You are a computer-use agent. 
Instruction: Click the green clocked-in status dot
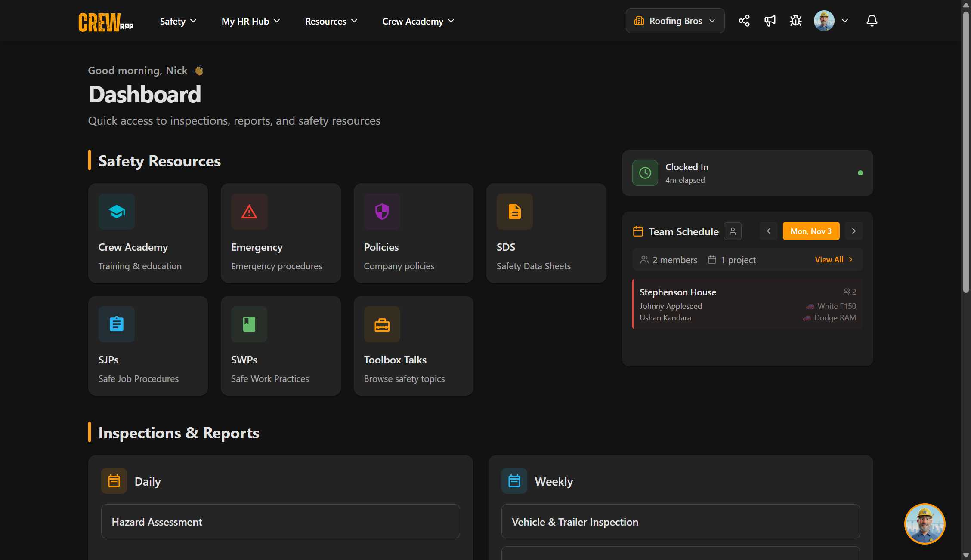860,173
